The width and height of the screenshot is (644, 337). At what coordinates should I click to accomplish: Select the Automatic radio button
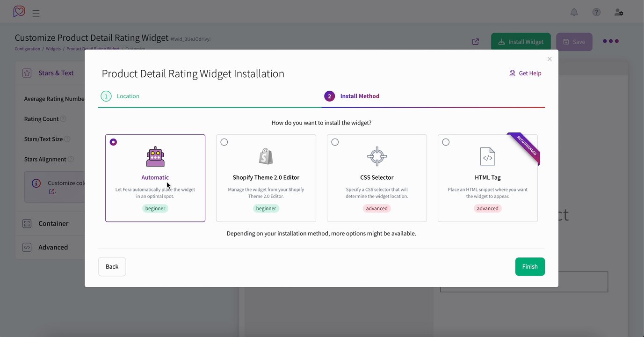(113, 142)
